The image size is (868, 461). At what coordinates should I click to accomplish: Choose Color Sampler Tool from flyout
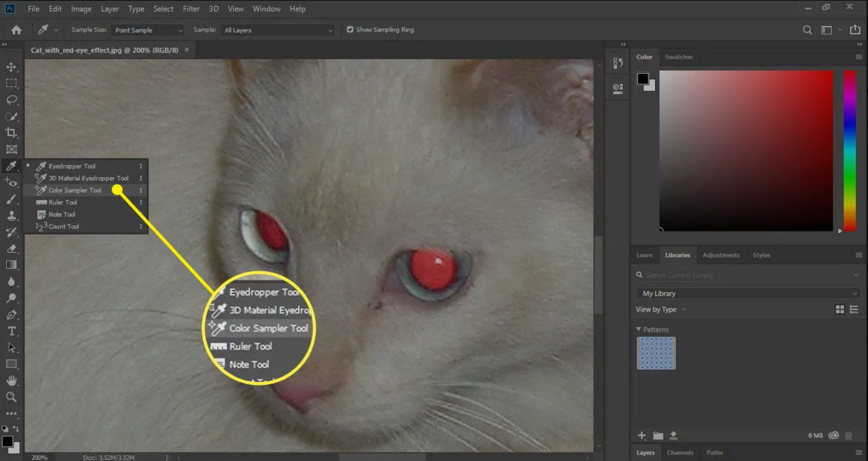tap(86, 190)
